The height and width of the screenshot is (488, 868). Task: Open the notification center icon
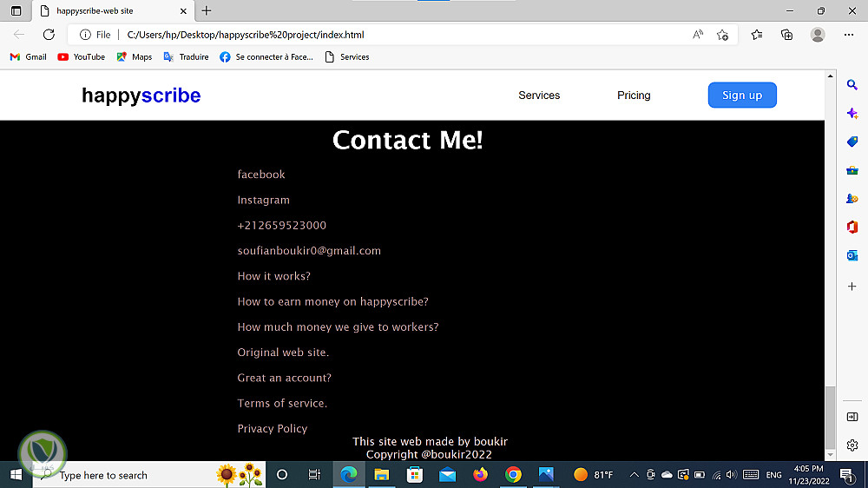tap(846, 475)
